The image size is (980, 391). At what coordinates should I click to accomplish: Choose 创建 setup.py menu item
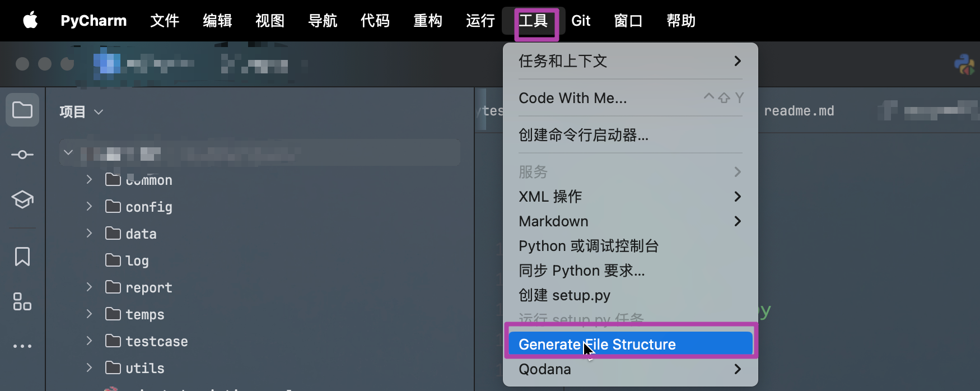(631, 295)
